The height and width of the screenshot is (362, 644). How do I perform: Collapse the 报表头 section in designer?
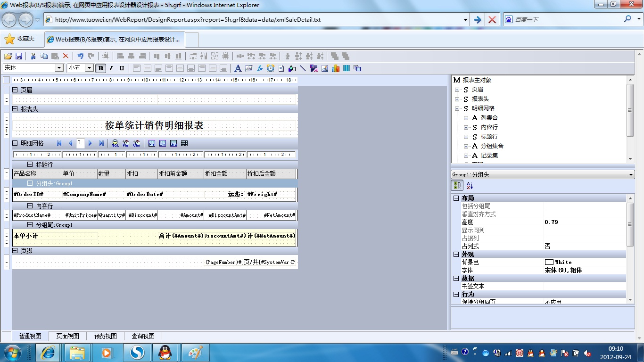pyautogui.click(x=16, y=109)
